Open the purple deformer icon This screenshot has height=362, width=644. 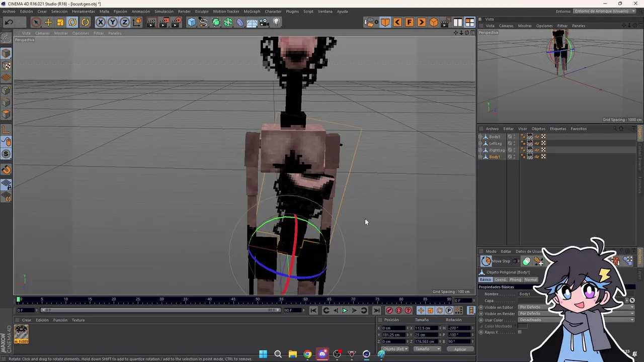point(240,22)
